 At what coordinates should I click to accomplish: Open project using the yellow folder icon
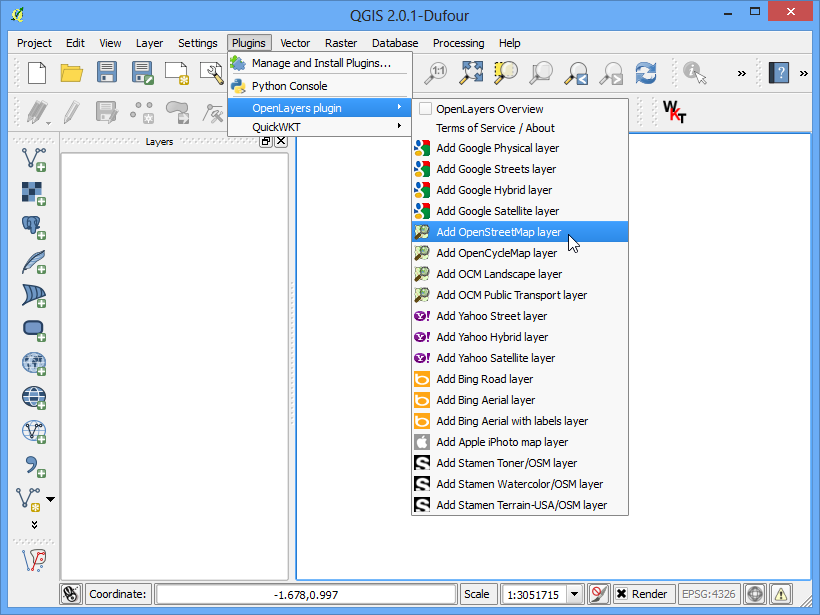tap(72, 73)
